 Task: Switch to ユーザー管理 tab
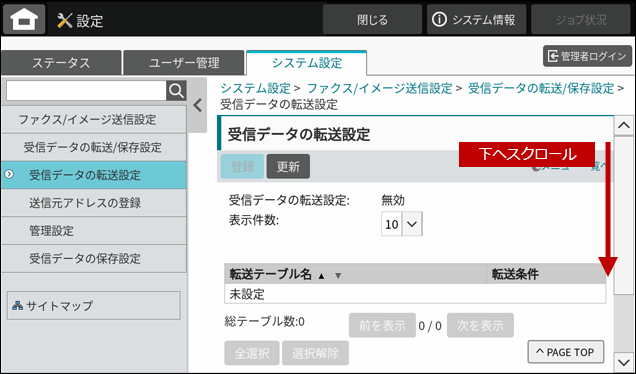pos(184,63)
